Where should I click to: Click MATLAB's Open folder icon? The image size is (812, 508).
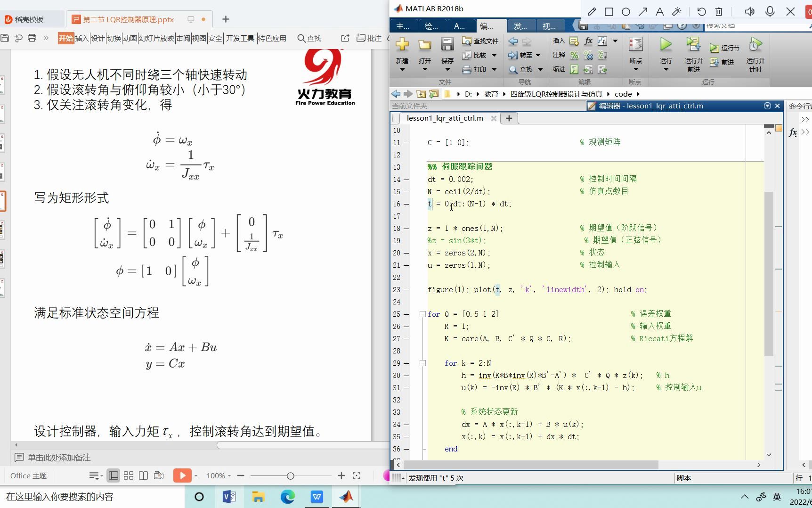(425, 45)
